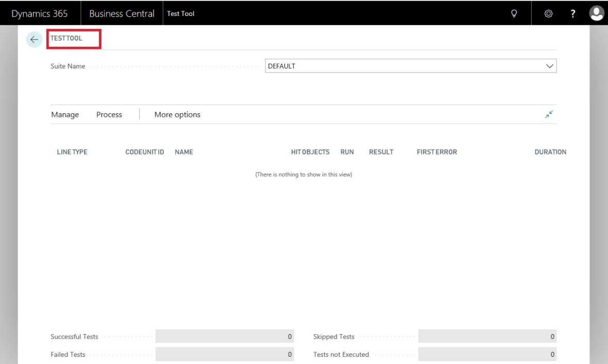Click the RESULT column header
The width and height of the screenshot is (608, 364).
point(381,152)
